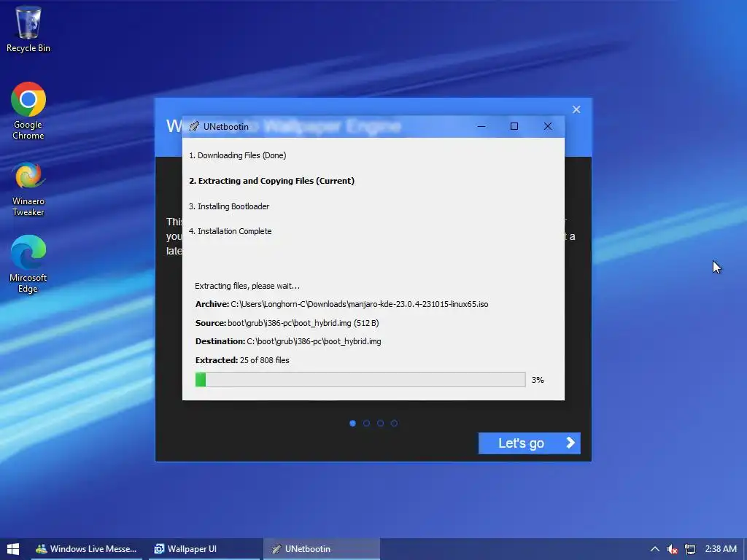Maximize the UNetbootin window
747x560 pixels.
tap(514, 126)
